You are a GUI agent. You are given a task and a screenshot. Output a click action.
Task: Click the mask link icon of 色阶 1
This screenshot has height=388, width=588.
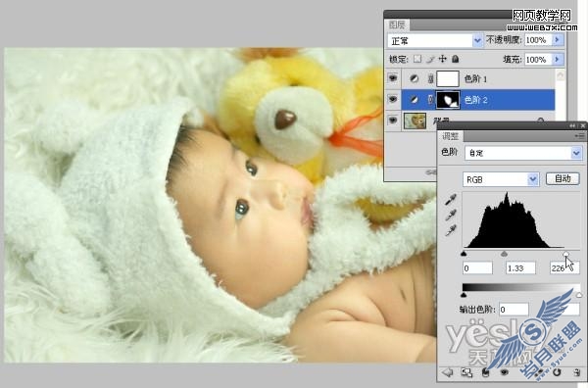tap(431, 78)
